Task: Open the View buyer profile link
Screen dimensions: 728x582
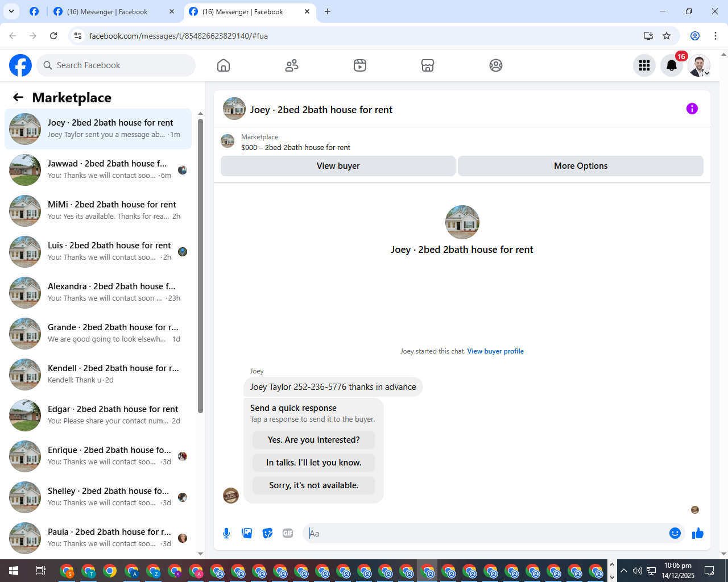Action: (495, 351)
